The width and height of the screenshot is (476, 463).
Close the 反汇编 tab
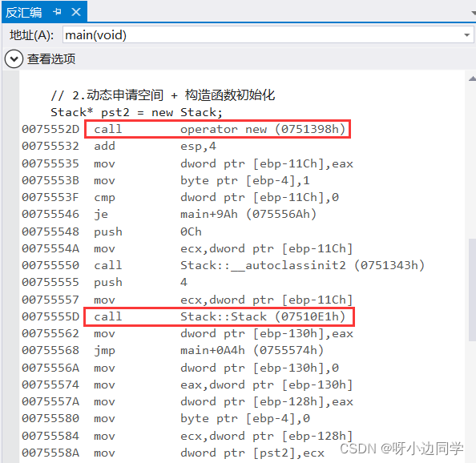76,12
